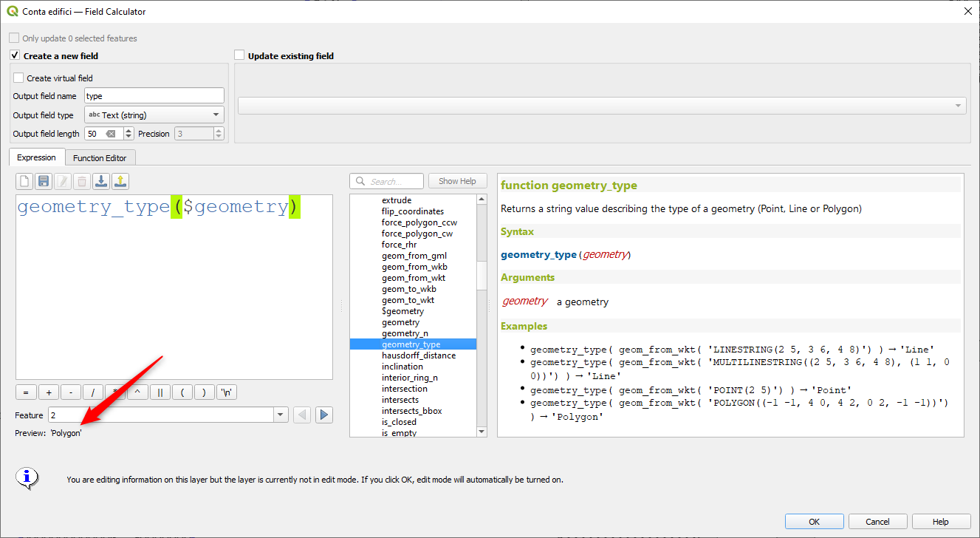Open the existing field selection combo box

pos(601,106)
